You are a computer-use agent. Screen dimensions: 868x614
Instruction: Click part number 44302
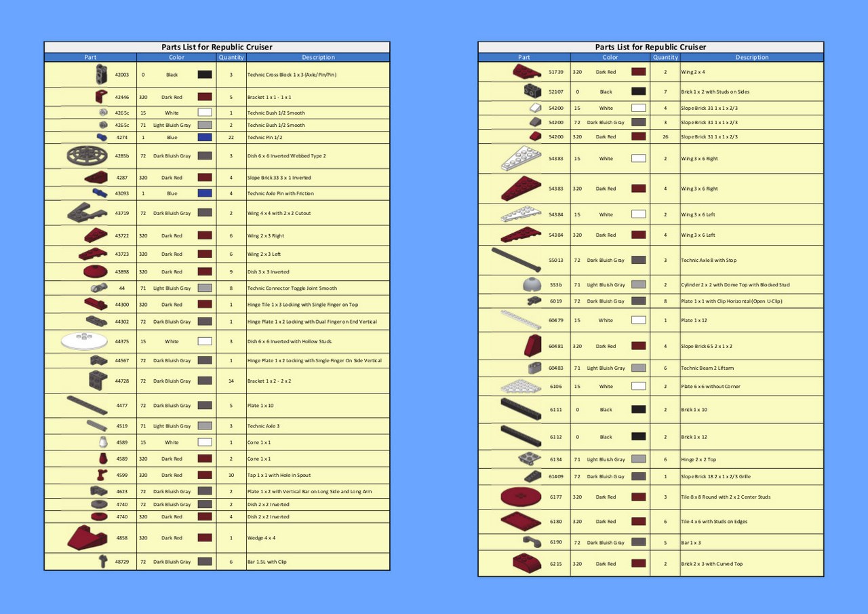122,322
